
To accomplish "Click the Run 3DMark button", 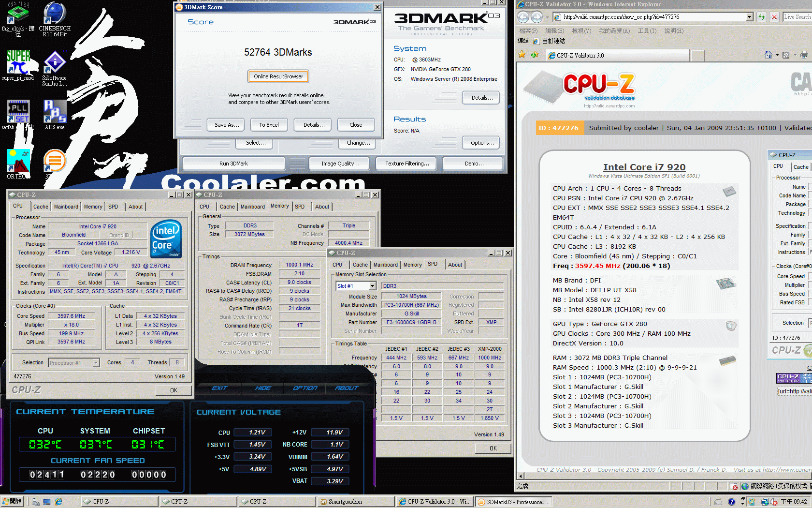I will (x=233, y=164).
